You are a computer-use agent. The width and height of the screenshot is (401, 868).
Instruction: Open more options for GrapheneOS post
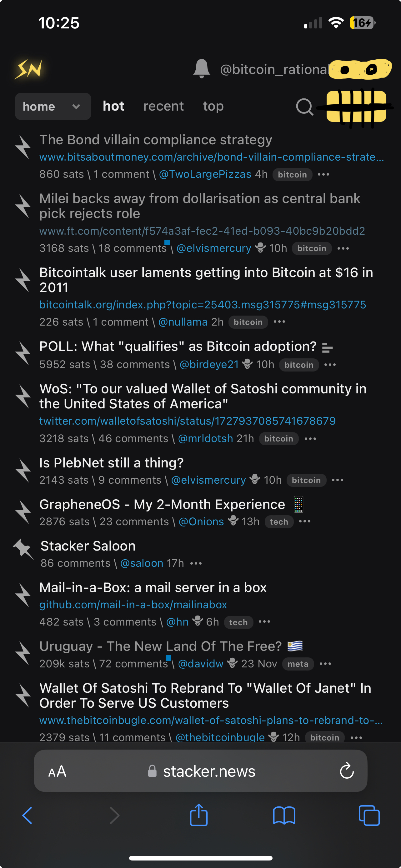(305, 521)
